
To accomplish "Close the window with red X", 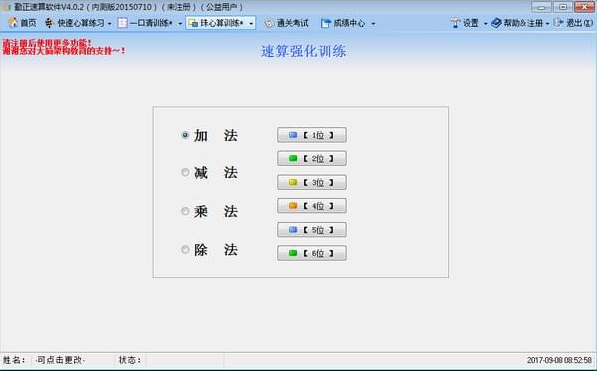I will pos(584,7).
